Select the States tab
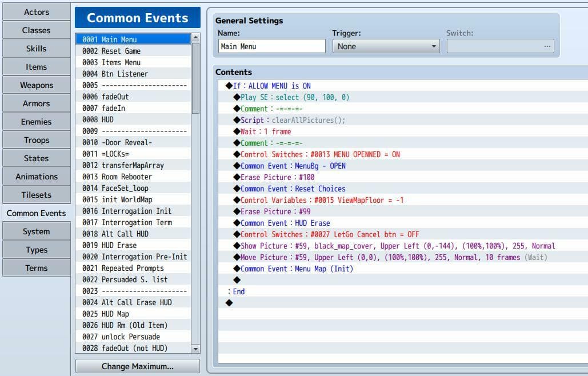This screenshot has height=376, width=588. [37, 158]
